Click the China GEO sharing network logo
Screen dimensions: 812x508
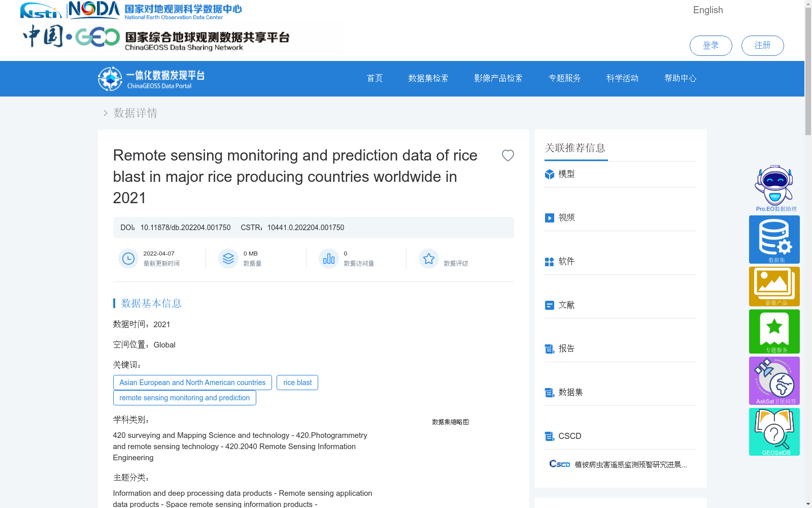coord(156,38)
